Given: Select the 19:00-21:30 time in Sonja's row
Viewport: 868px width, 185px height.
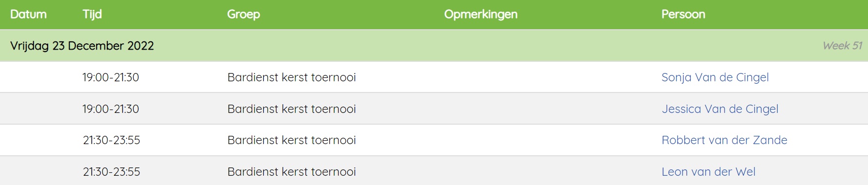Looking at the screenshot, I should (111, 77).
